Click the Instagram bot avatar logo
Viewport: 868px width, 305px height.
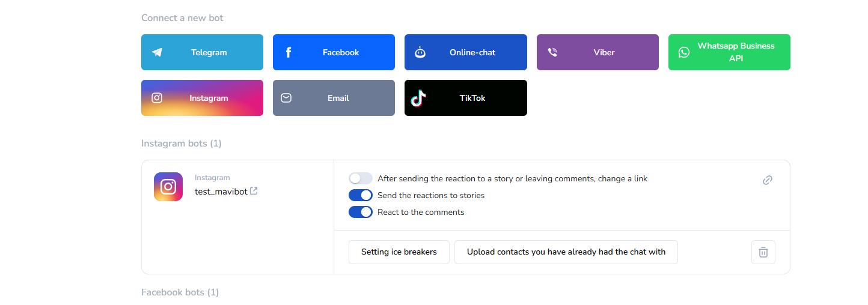[168, 187]
